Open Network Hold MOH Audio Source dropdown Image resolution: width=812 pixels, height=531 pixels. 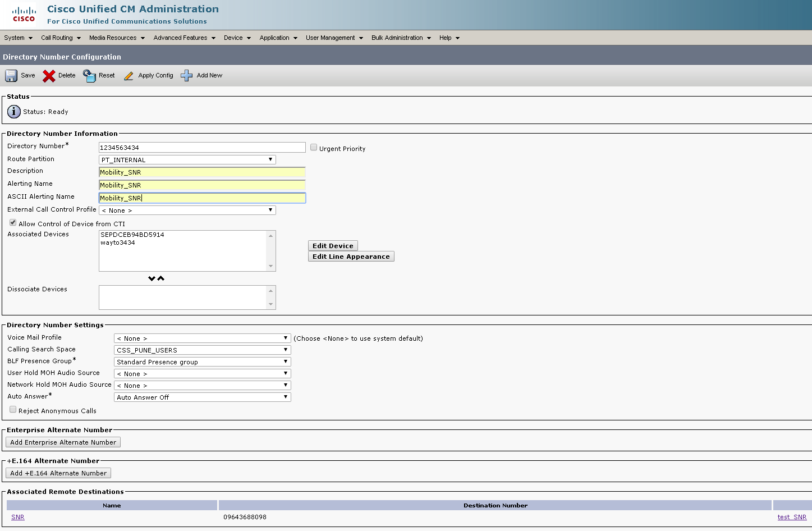(x=203, y=386)
